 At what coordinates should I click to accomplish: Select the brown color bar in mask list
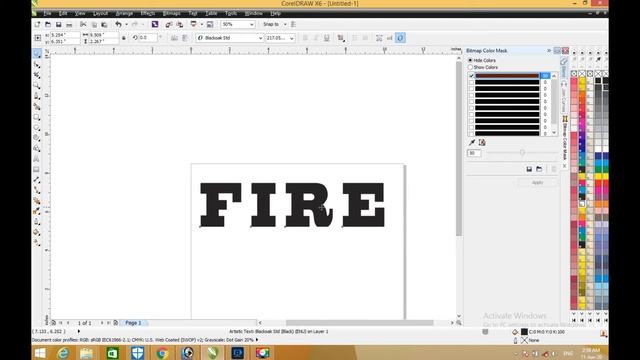point(507,76)
